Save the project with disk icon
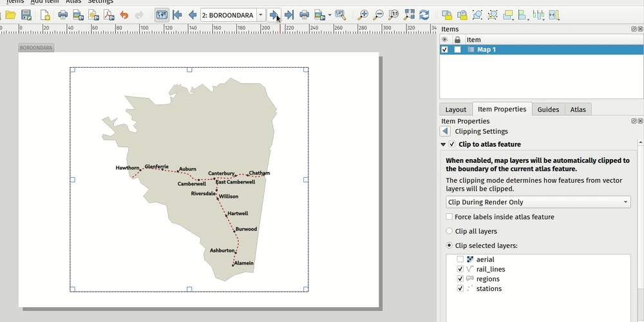 click(26, 15)
